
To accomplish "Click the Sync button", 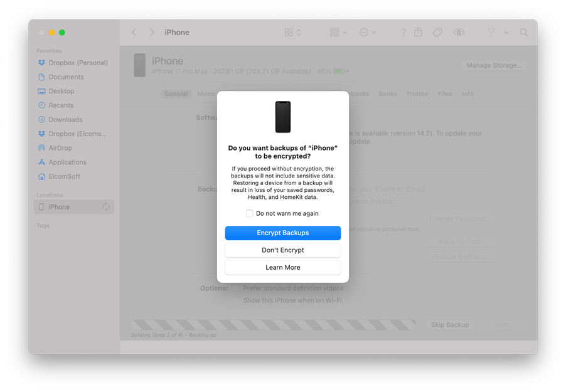I will [x=502, y=325].
